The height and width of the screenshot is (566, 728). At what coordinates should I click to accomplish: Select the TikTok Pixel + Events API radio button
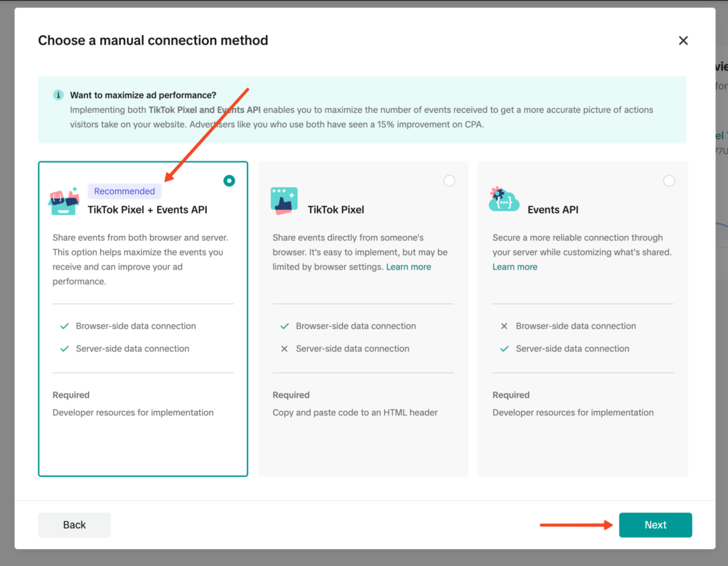tap(229, 181)
